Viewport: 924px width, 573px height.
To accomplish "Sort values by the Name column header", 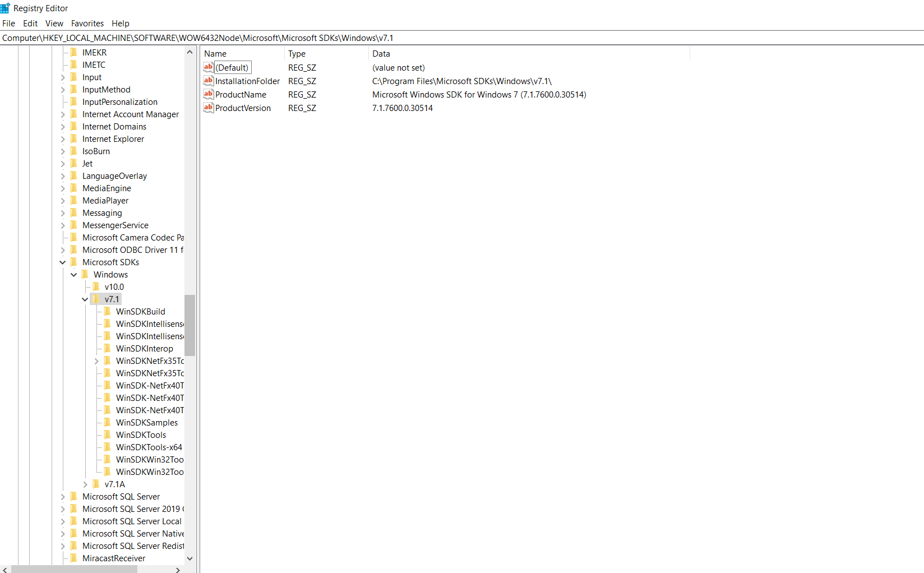I will [243, 54].
